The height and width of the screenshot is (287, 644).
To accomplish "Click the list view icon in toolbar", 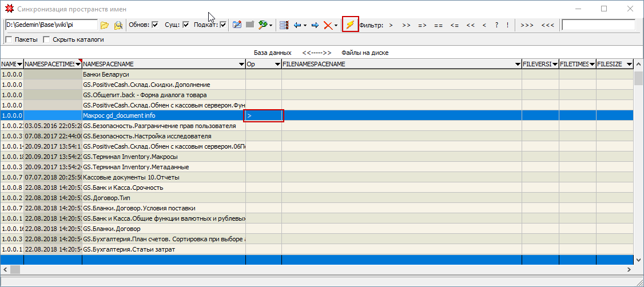I will tap(284, 25).
